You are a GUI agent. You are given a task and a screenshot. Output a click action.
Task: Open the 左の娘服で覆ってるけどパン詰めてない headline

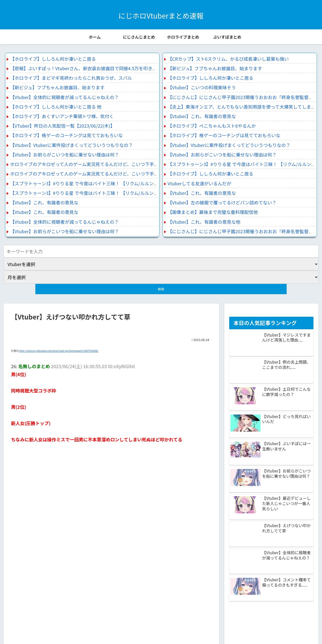pos(222,203)
